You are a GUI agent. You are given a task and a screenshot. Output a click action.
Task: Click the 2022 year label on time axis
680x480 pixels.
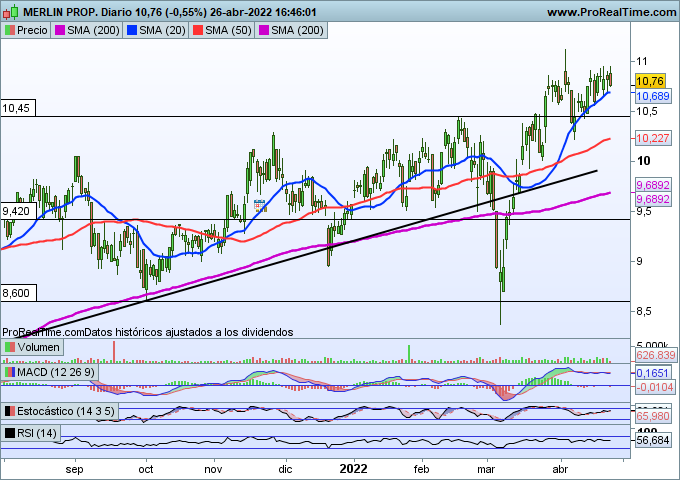tap(353, 469)
